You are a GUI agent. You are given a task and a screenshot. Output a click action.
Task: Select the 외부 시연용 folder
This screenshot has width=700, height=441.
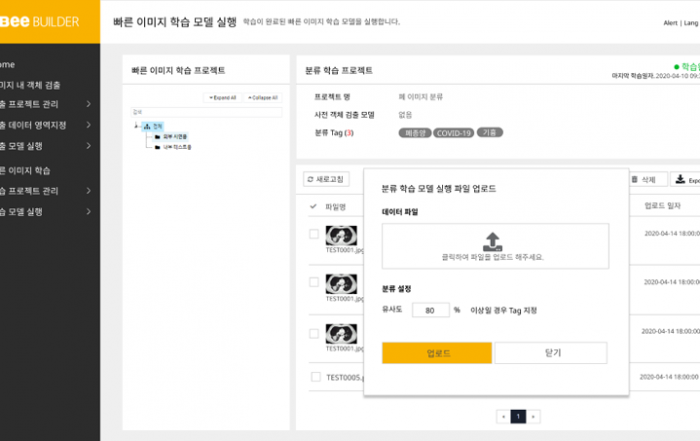171,137
